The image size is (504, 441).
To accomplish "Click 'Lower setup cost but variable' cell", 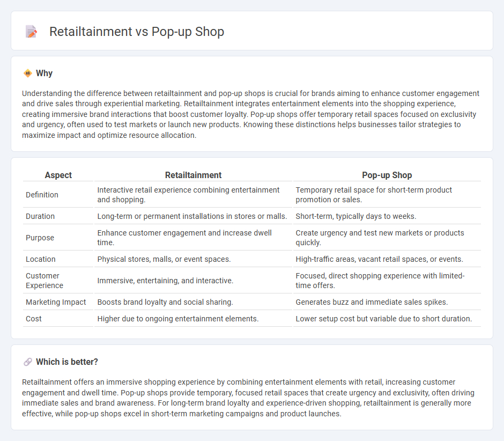I will (387, 319).
